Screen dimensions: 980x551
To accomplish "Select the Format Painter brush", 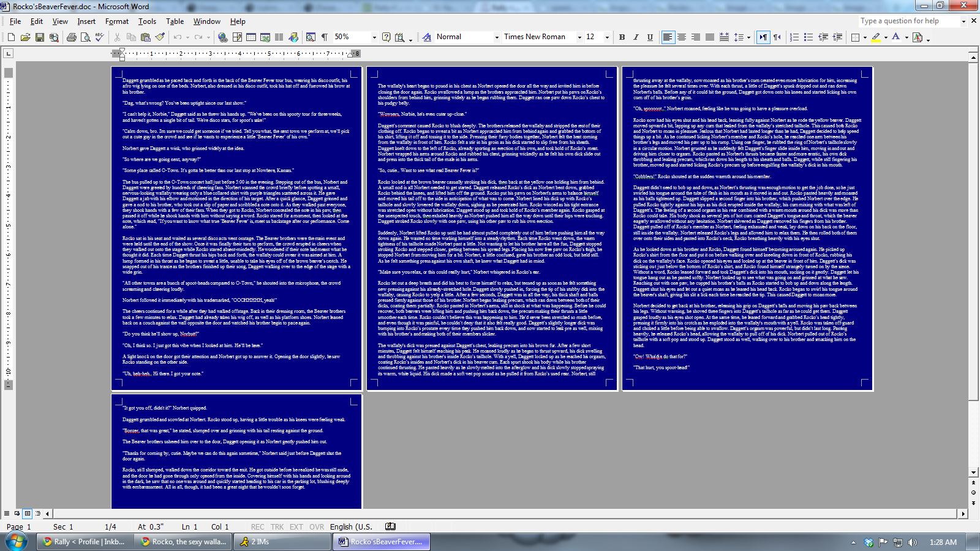I will [160, 37].
